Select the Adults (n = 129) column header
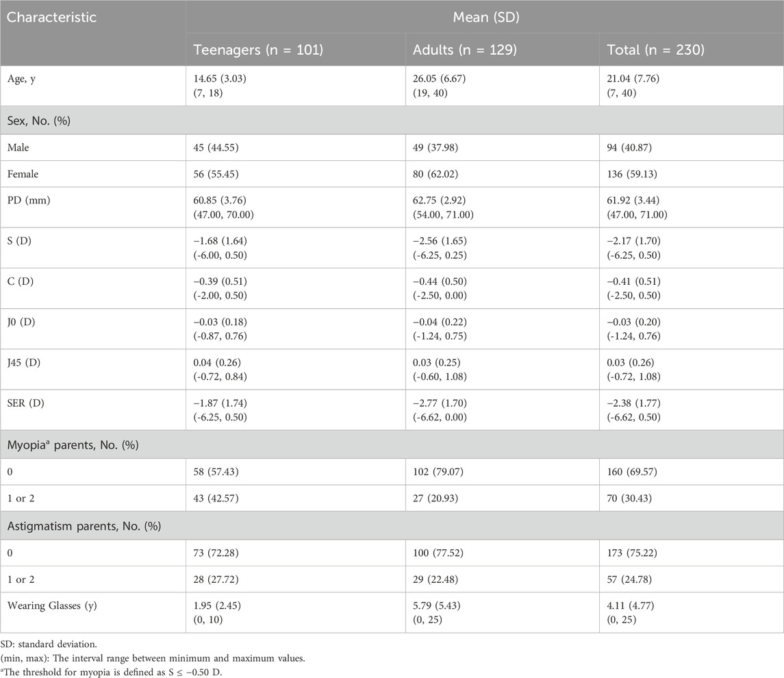This screenshot has height=678, width=784. click(455, 49)
